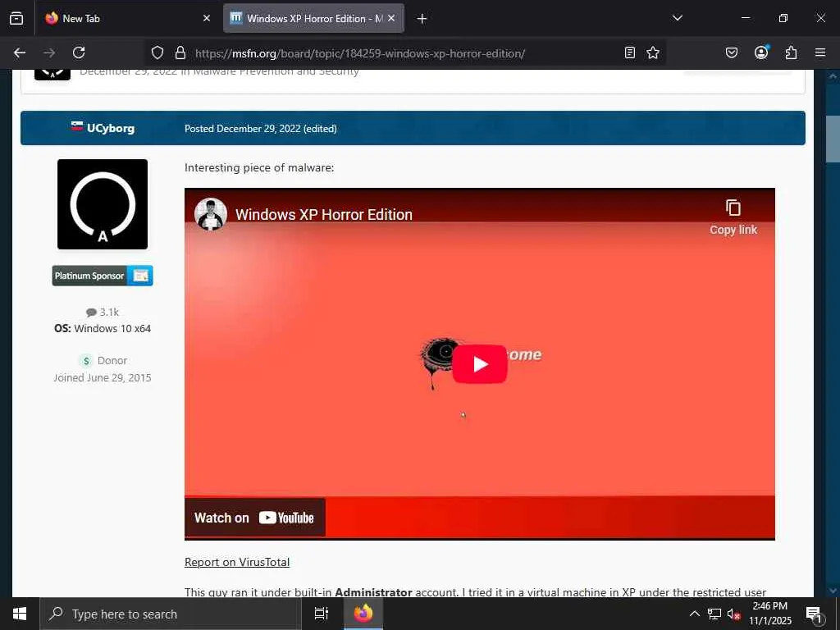
Task: Close the New Tab tab
Action: [206, 18]
